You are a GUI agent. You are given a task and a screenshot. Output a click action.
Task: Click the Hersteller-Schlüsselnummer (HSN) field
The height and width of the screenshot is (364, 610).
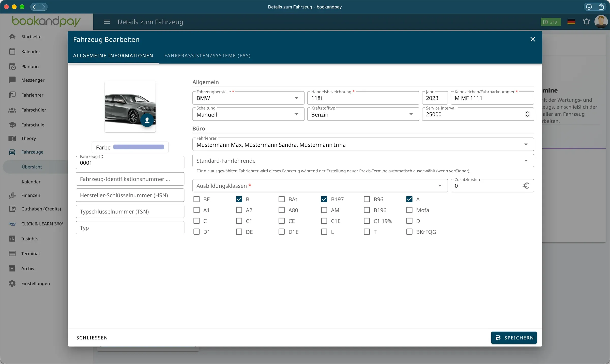point(130,195)
